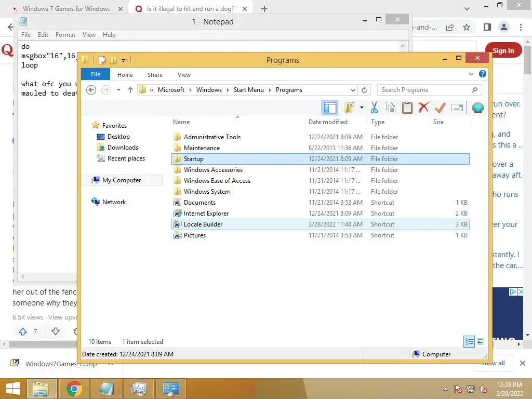532x399 pixels.
Task: Click the muted volume tray icon
Action: point(483,389)
